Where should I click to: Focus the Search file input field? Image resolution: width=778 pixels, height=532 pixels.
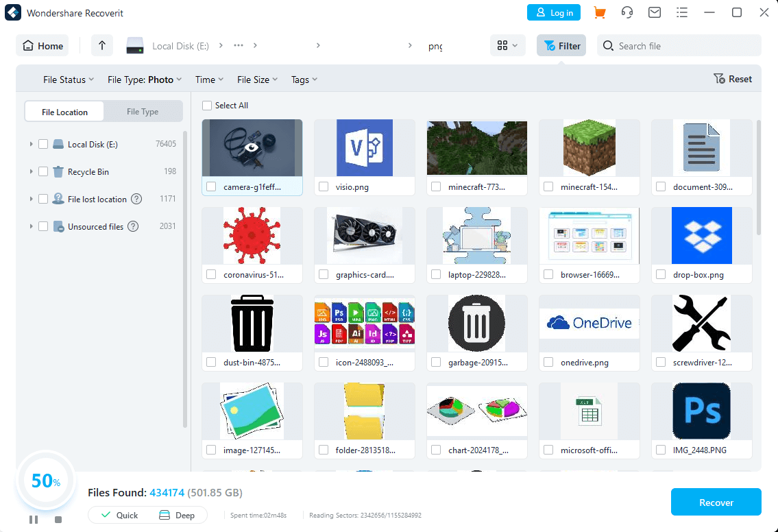click(x=679, y=46)
